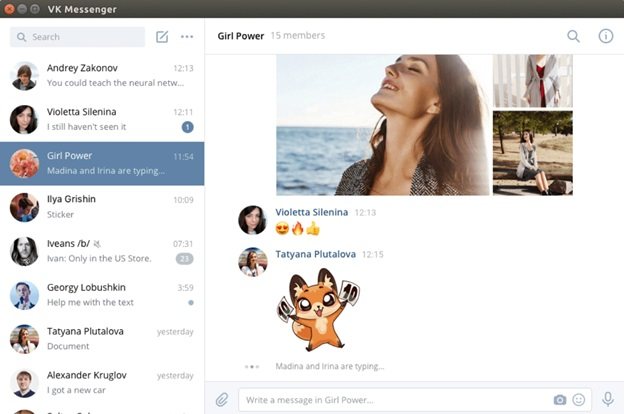
Task: Click the 12:13 timestamp on Violetta's message
Action: [x=365, y=213]
